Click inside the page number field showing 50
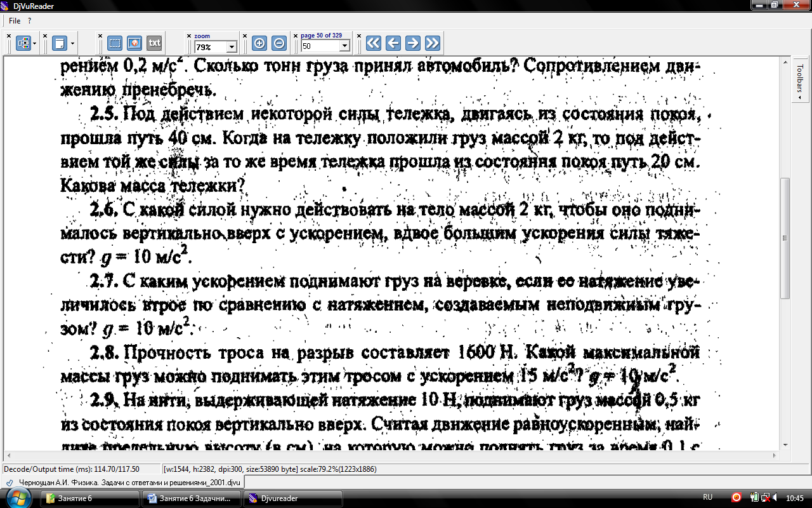 pos(320,46)
